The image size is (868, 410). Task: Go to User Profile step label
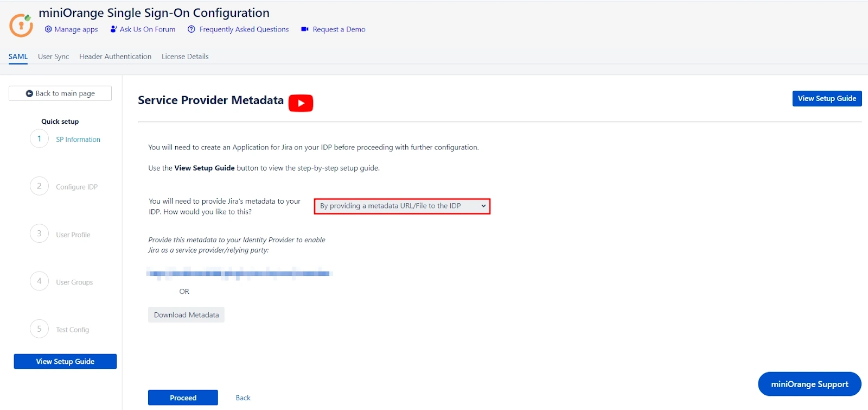point(73,235)
